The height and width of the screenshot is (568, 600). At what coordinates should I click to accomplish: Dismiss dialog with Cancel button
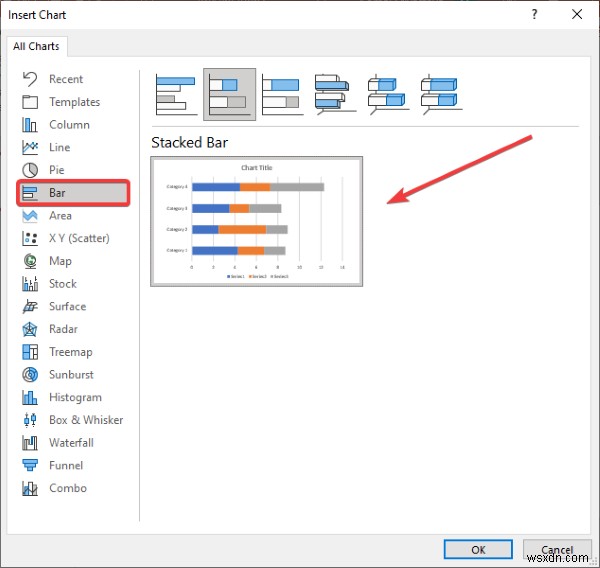pos(557,550)
